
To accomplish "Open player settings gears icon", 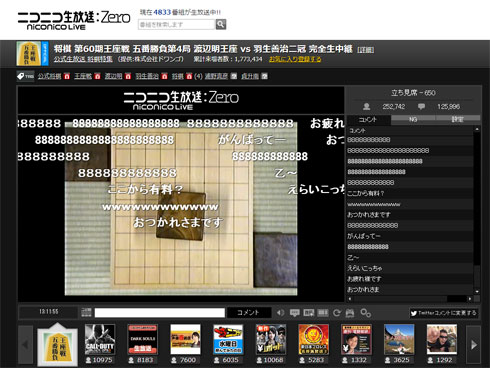I will (365, 313).
